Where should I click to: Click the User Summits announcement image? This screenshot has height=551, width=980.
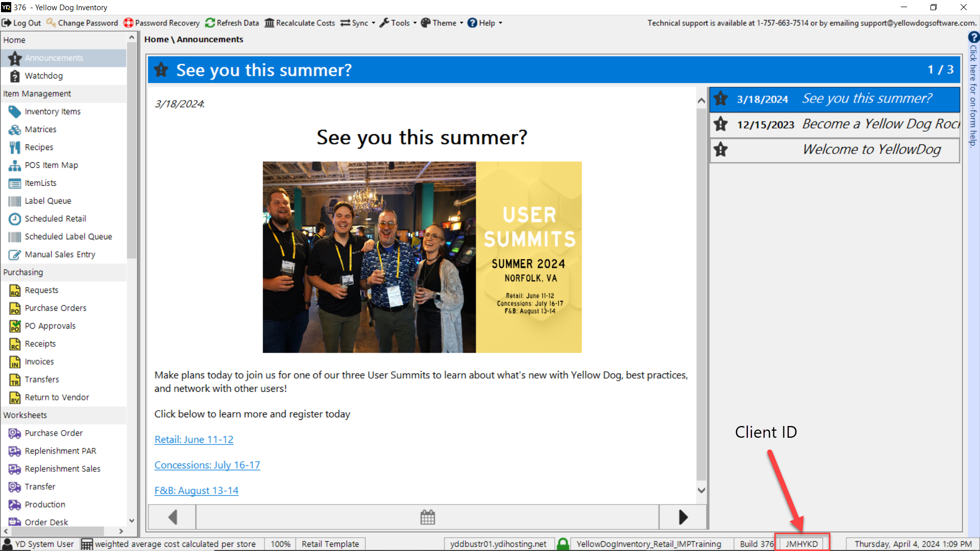[x=422, y=257]
